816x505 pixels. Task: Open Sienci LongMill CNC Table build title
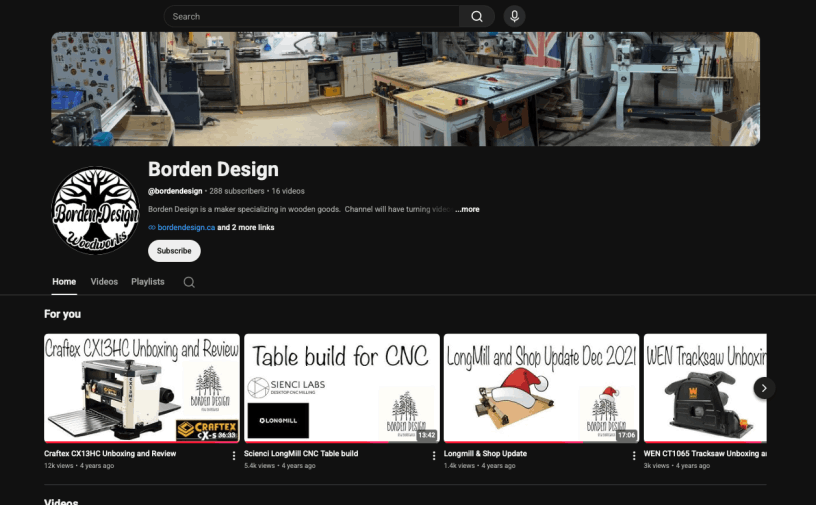301,453
